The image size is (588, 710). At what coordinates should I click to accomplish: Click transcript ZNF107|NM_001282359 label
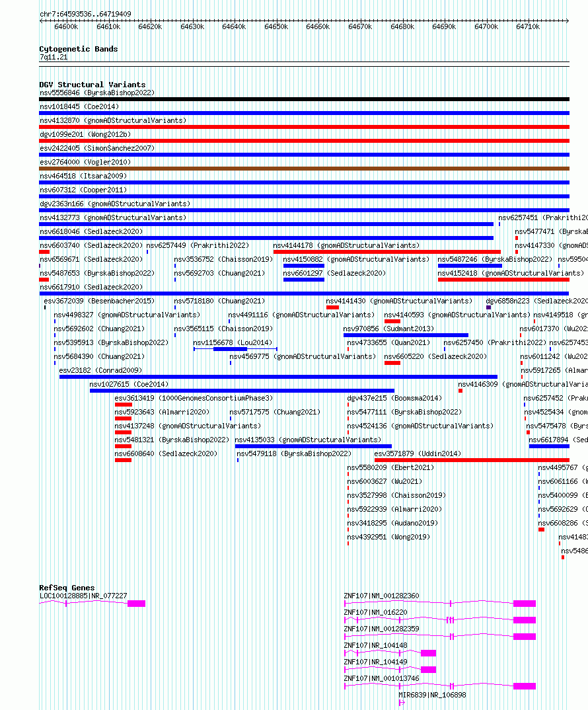pyautogui.click(x=382, y=629)
